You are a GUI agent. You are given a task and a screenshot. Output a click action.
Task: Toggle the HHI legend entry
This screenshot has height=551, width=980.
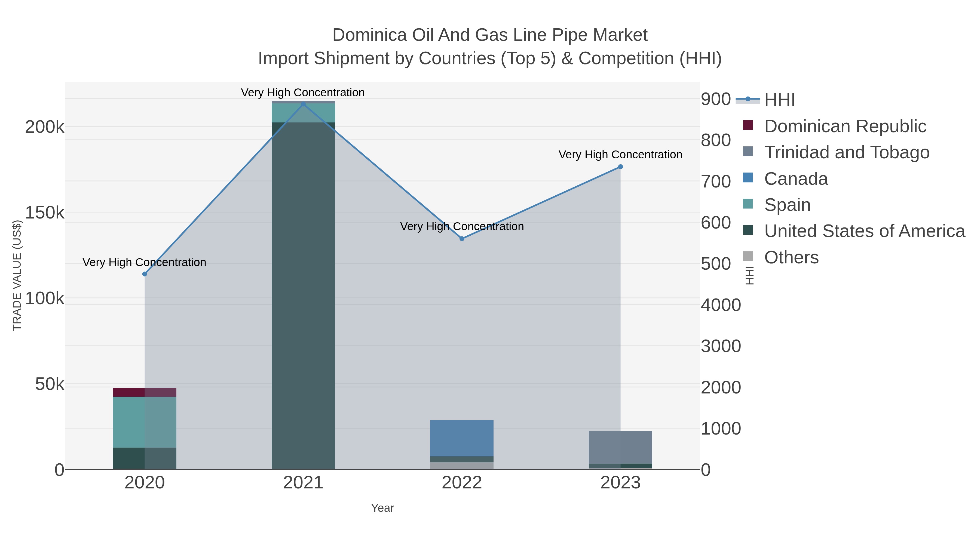point(765,100)
